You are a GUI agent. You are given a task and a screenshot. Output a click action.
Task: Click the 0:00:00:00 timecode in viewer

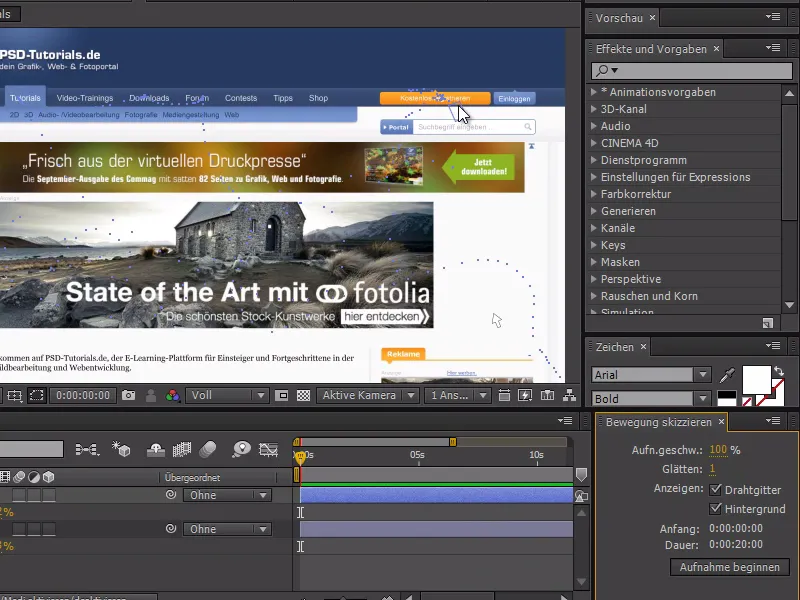83,395
